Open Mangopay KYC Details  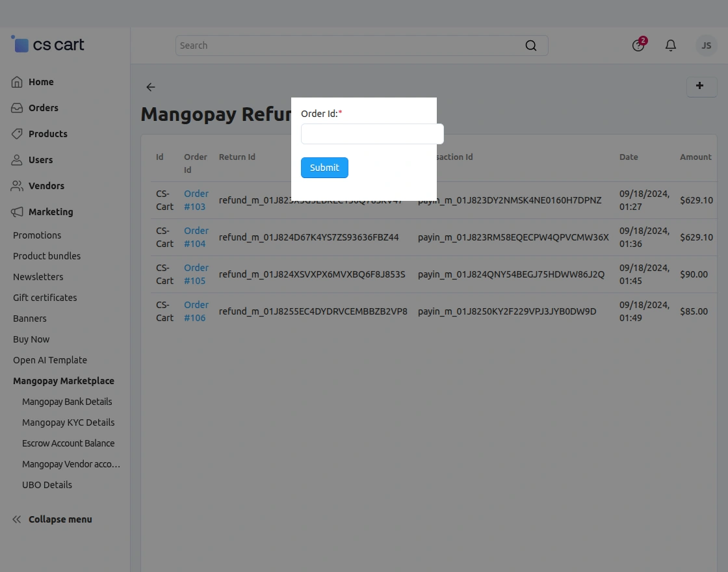[x=68, y=422]
